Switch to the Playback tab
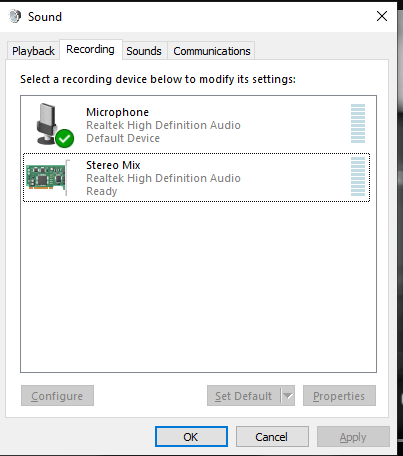Image resolution: width=403 pixels, height=456 pixels. point(33,51)
